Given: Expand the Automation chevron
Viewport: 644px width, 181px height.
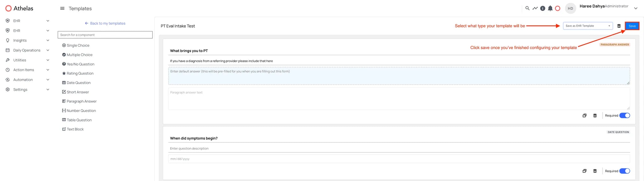Looking at the screenshot, I should pyautogui.click(x=48, y=80).
